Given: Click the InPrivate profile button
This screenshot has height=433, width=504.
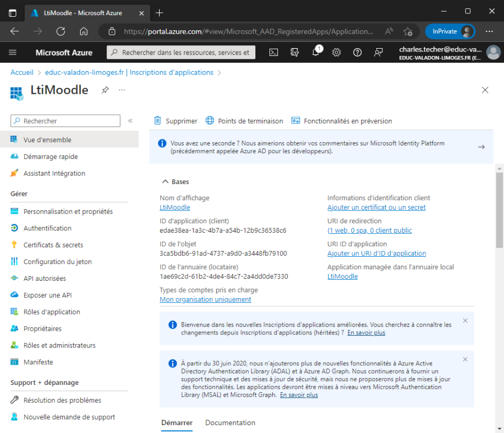Looking at the screenshot, I should pyautogui.click(x=450, y=31).
